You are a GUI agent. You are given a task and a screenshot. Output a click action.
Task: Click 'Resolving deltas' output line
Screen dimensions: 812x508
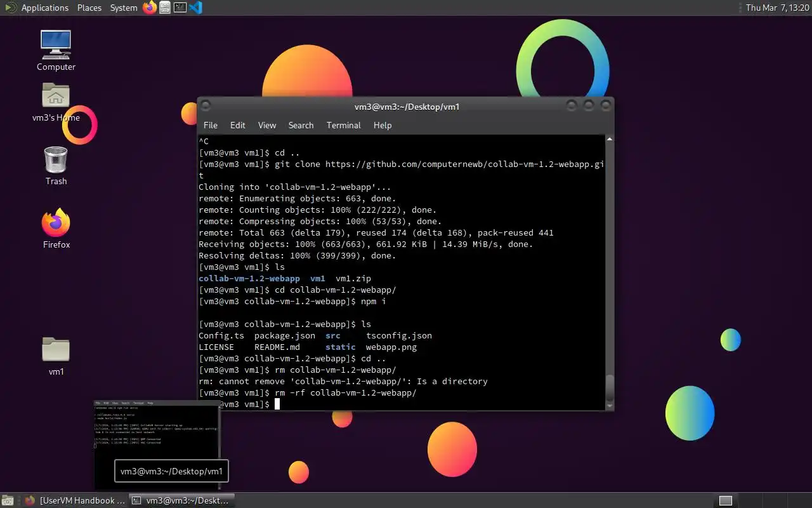pos(297,255)
